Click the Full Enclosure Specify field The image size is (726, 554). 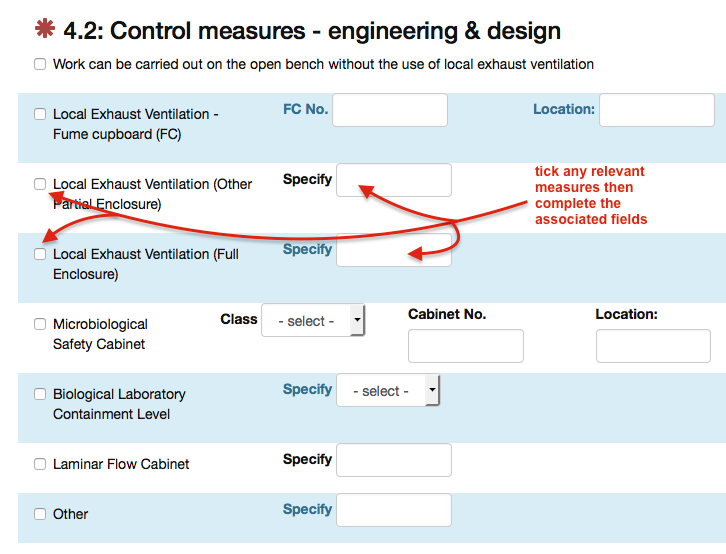(x=394, y=250)
